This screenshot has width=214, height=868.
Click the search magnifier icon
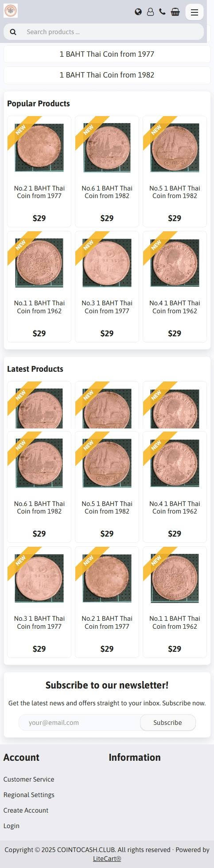(13, 32)
